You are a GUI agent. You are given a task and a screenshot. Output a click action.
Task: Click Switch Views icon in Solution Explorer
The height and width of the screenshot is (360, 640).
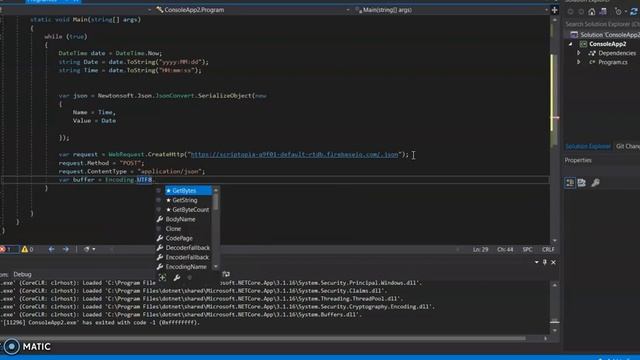(603, 12)
